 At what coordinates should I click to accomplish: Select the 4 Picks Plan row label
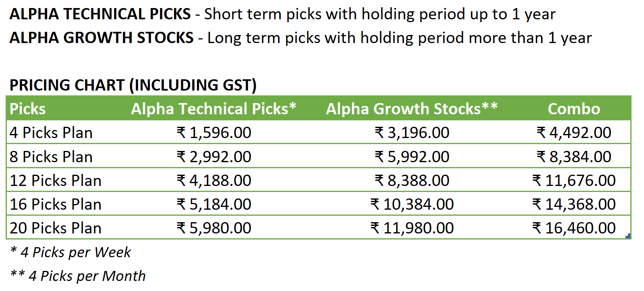pos(51,133)
